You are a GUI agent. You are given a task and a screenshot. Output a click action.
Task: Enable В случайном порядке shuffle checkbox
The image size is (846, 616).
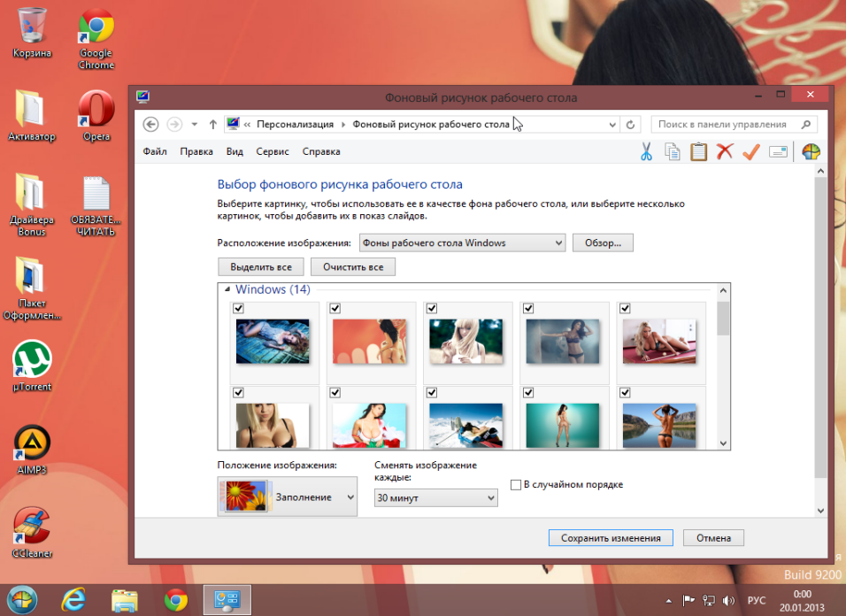(x=516, y=484)
